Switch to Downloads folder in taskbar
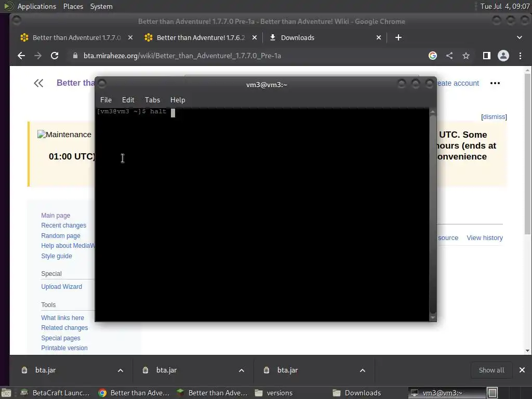Screen dimensions: 532x399 (x=357, y=393)
